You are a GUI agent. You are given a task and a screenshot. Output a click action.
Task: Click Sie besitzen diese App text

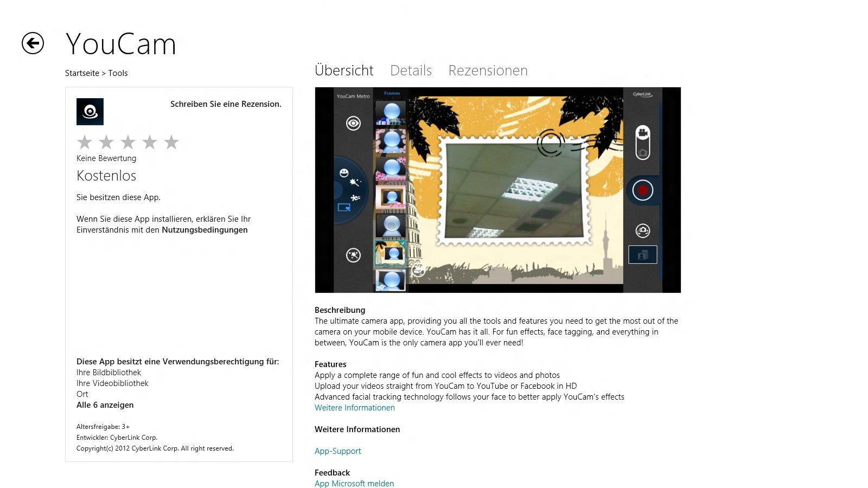click(118, 197)
